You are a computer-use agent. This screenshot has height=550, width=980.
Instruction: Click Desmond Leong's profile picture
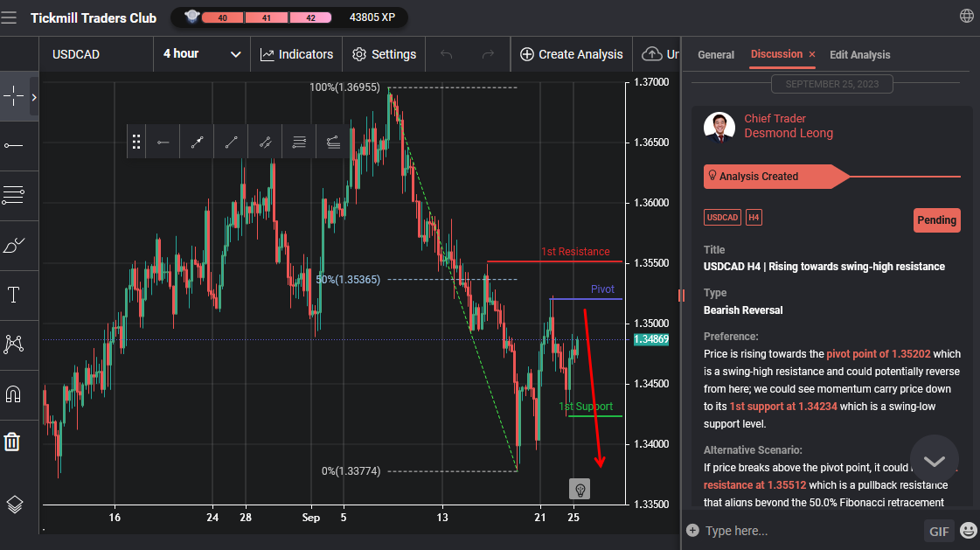click(719, 127)
